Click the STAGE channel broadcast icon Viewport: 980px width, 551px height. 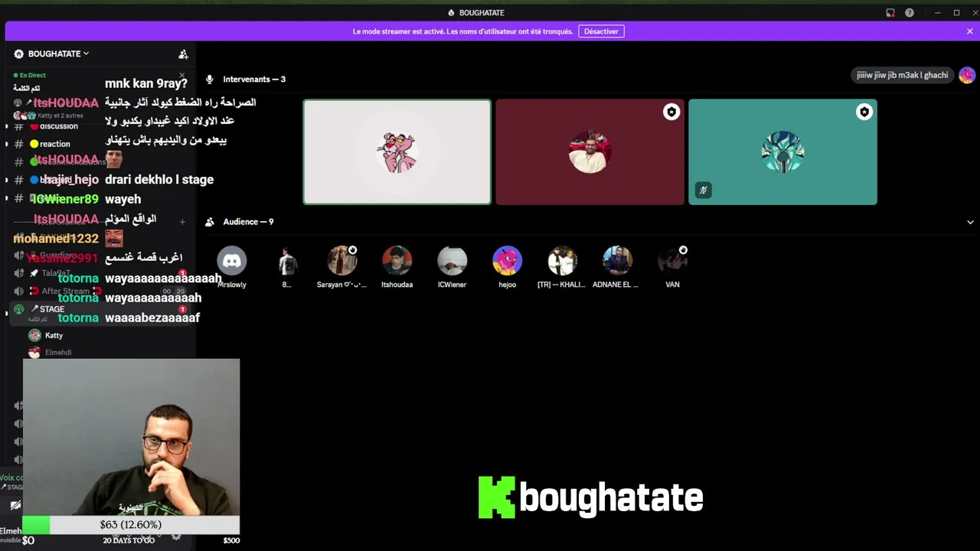point(18,309)
